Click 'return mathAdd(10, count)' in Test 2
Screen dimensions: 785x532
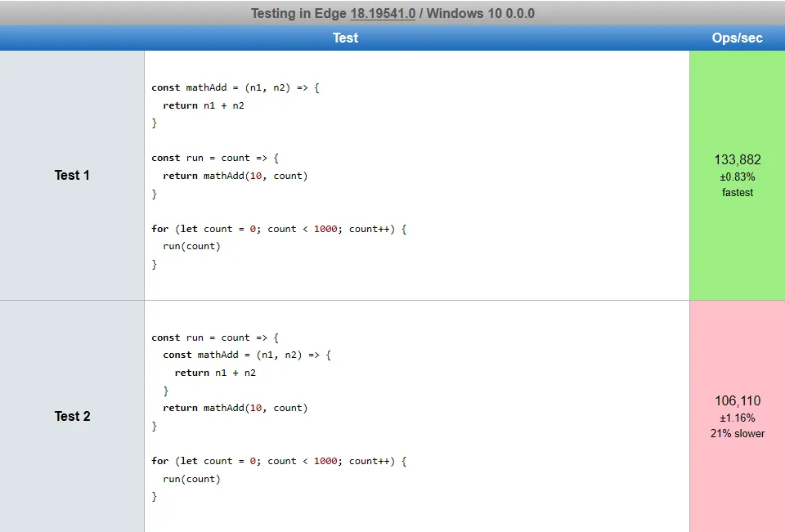(x=235, y=408)
